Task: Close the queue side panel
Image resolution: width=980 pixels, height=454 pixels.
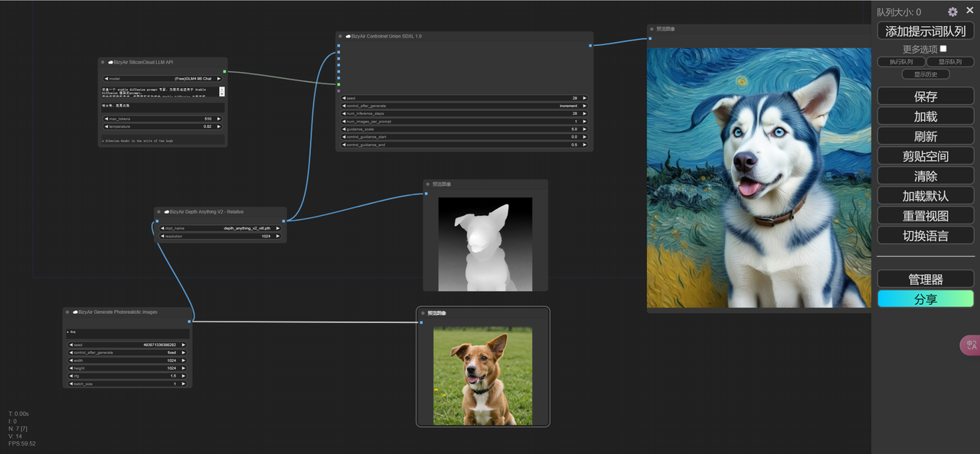Action: tap(970, 11)
